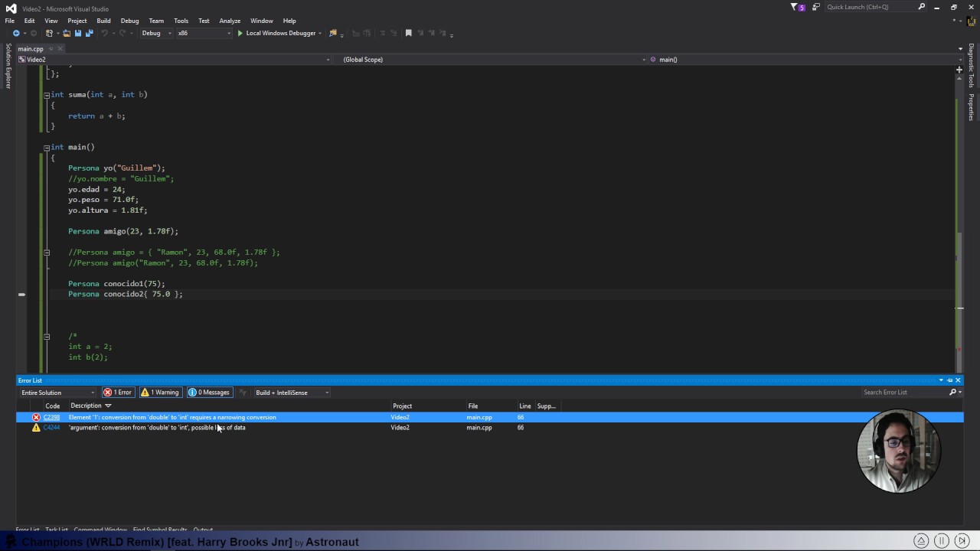This screenshot has width=980, height=551.
Task: Close the main.cpp tab
Action: tap(60, 49)
